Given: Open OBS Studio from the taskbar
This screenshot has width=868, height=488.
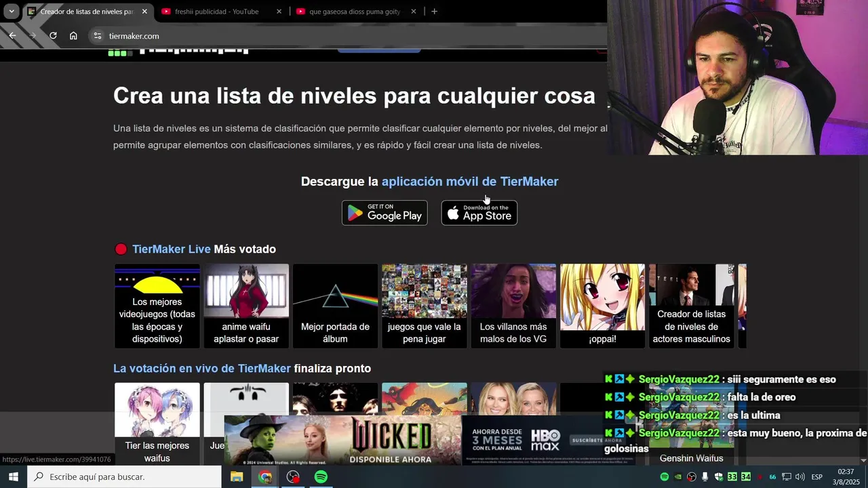Looking at the screenshot, I should pyautogui.click(x=293, y=477).
